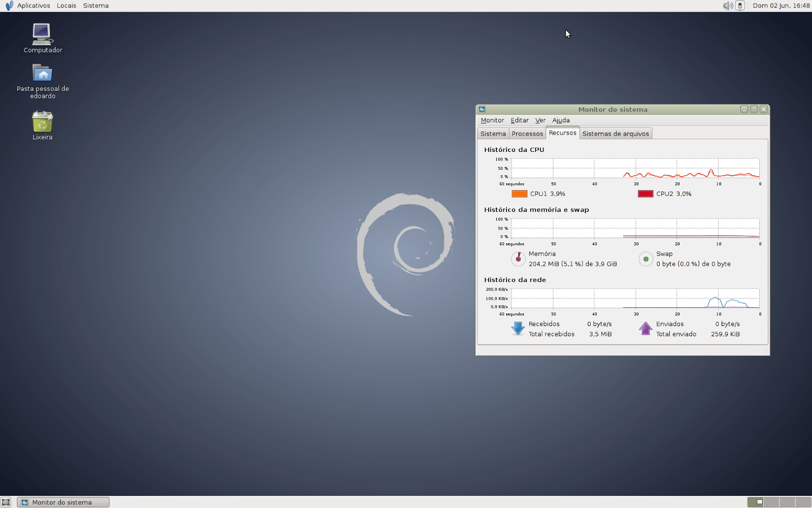812x508 pixels.
Task: Switch to the Processos tab
Action: [527, 134]
